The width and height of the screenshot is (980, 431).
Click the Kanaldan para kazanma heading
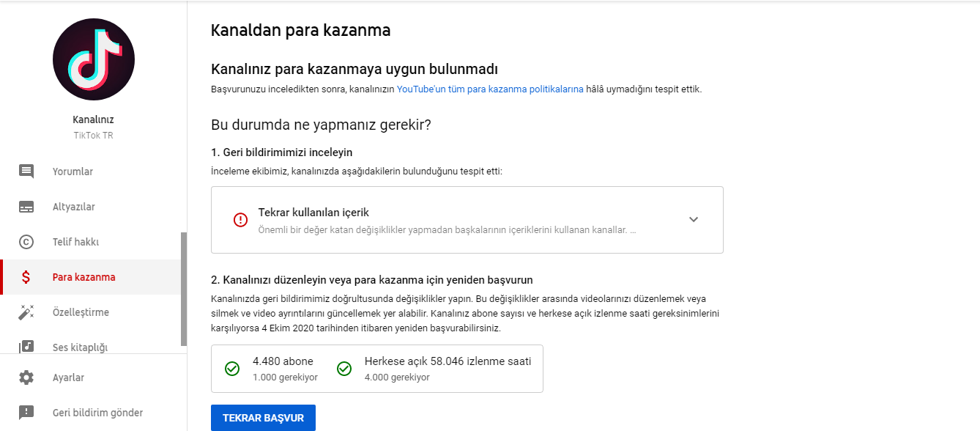pos(300,30)
